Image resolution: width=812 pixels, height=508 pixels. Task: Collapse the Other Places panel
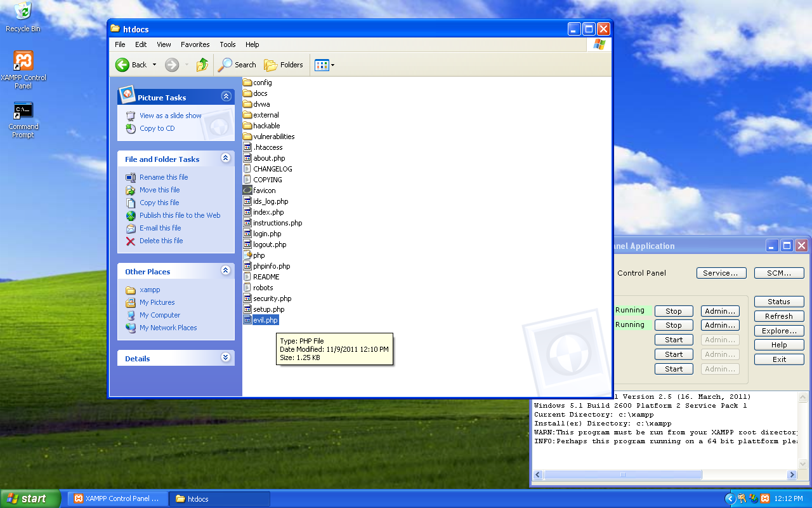click(226, 271)
